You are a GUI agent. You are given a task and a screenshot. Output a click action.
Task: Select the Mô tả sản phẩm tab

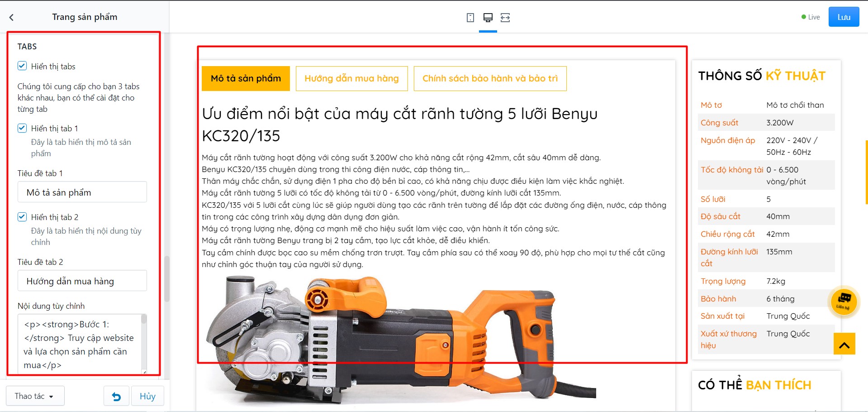point(246,78)
